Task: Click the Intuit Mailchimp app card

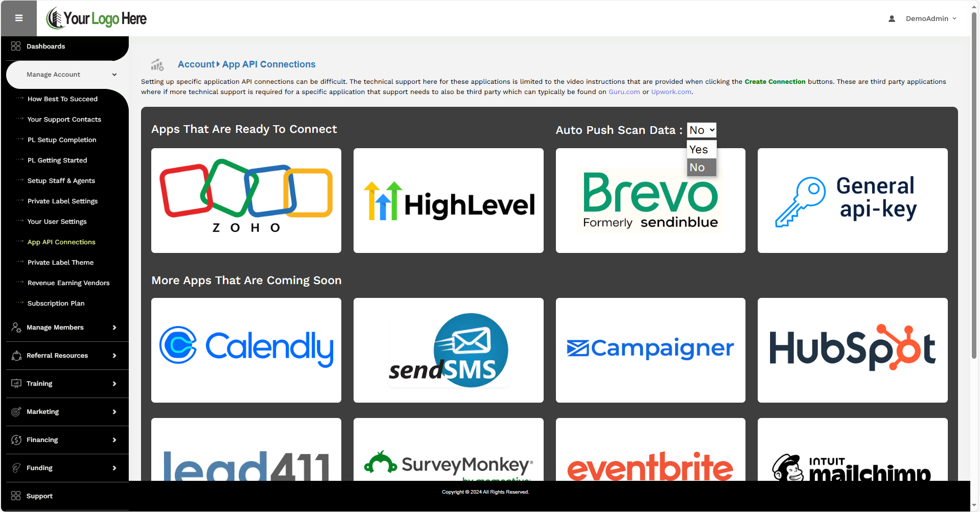Action: 853,450
